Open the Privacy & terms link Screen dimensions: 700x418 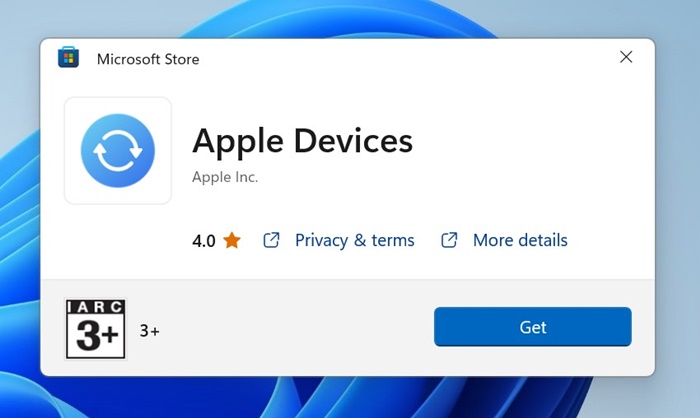point(354,240)
